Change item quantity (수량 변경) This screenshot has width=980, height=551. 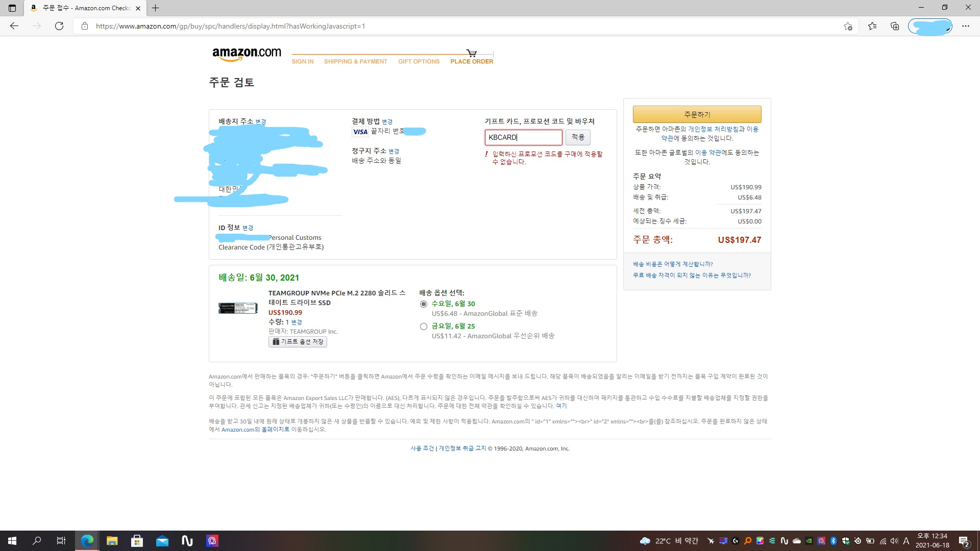click(297, 322)
